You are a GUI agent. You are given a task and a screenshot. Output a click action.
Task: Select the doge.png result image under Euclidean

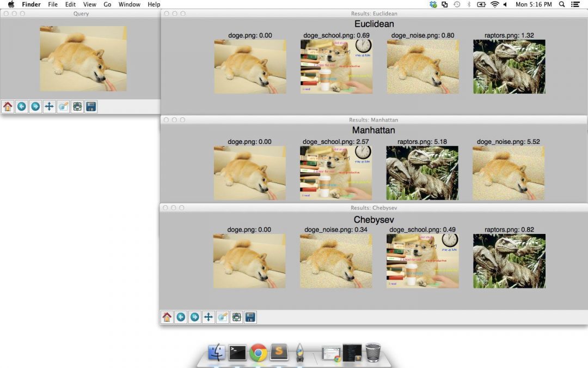(250, 67)
